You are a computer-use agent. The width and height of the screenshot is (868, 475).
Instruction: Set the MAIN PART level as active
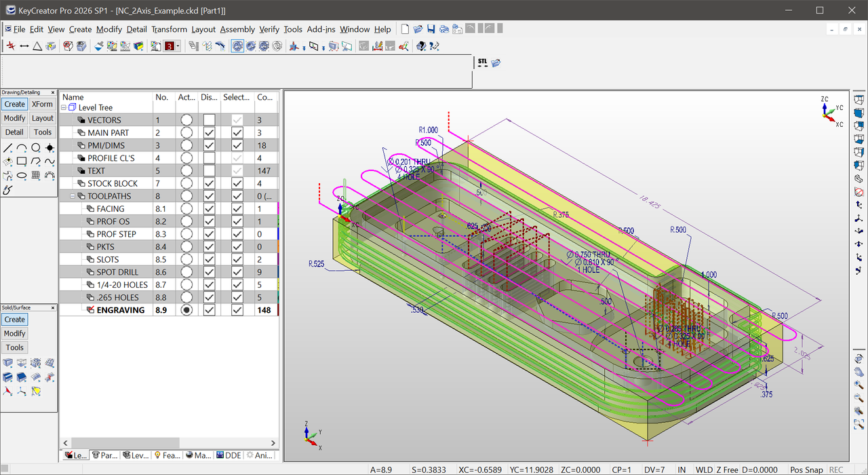point(186,132)
